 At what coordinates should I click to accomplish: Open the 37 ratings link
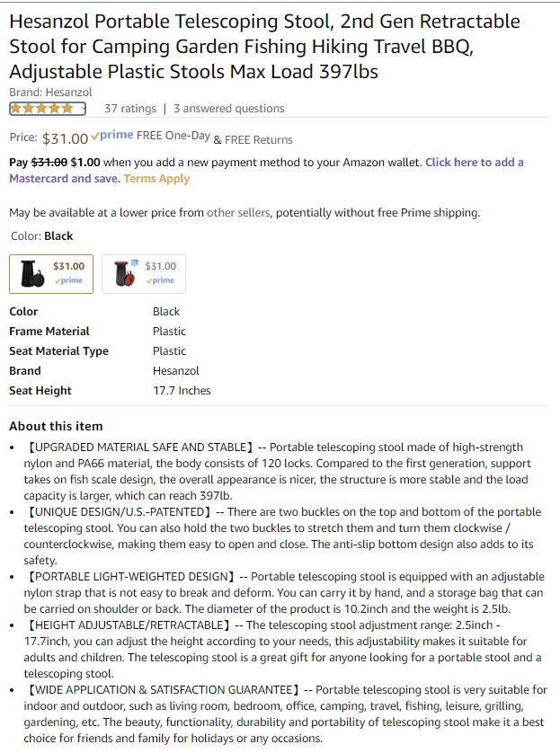tap(130, 109)
